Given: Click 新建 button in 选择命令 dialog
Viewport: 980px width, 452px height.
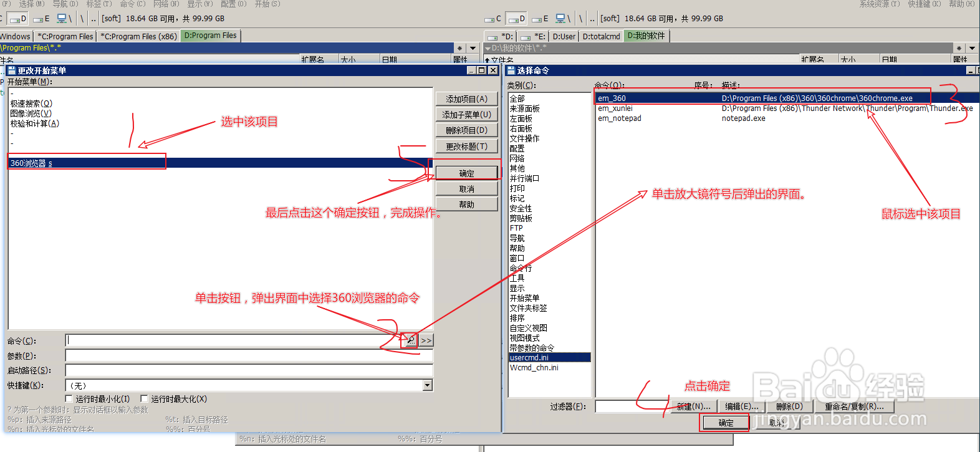Looking at the screenshot, I should tap(694, 406).
